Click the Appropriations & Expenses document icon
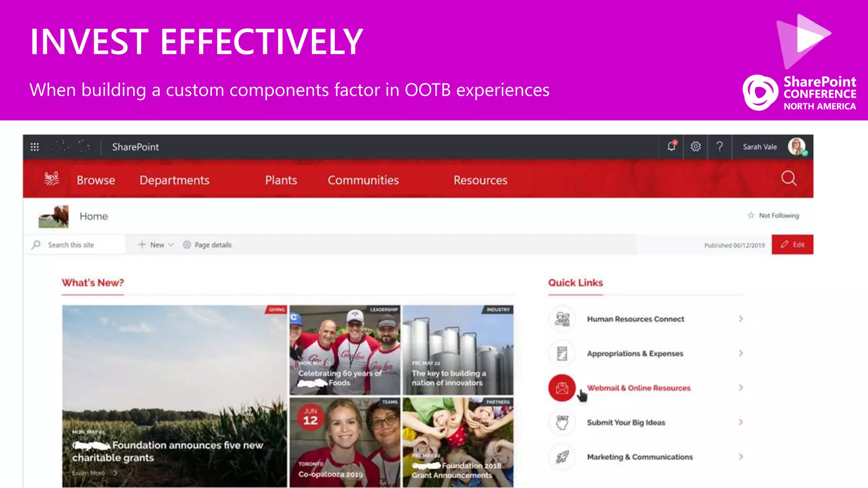 pos(562,353)
